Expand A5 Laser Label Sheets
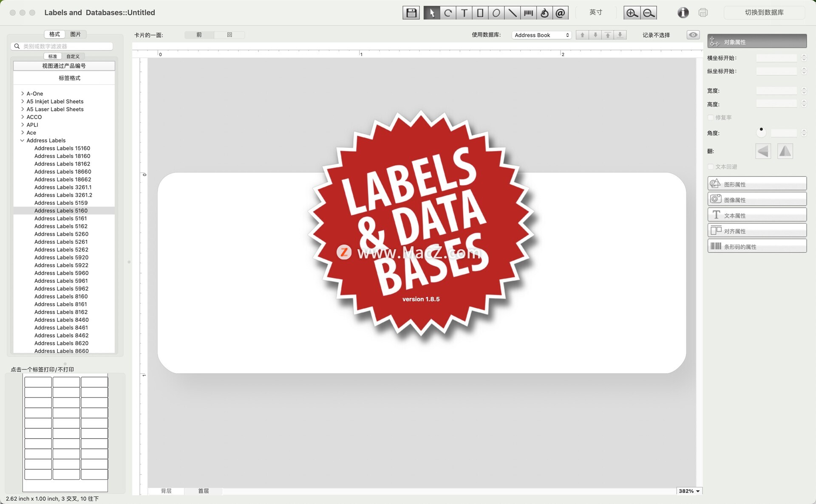816x504 pixels. tap(23, 109)
